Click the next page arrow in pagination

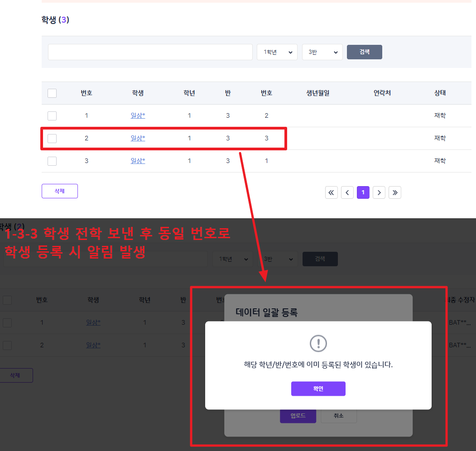[x=379, y=192]
